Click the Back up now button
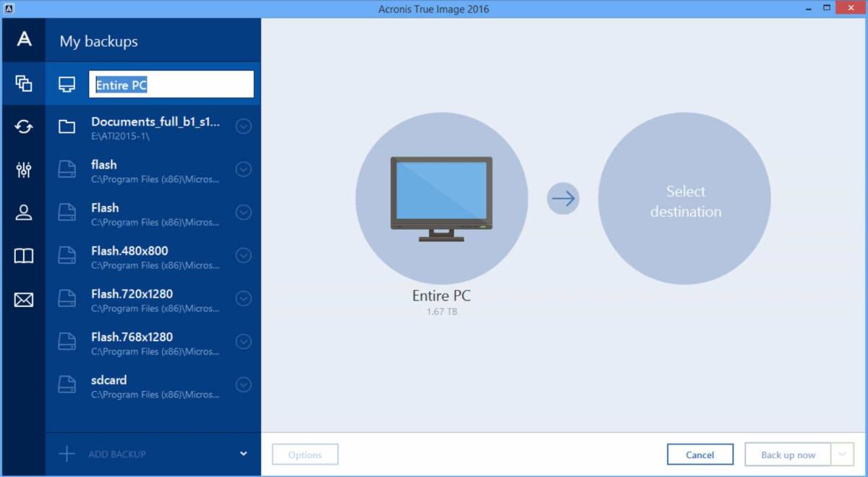Image resolution: width=868 pixels, height=477 pixels. [787, 454]
